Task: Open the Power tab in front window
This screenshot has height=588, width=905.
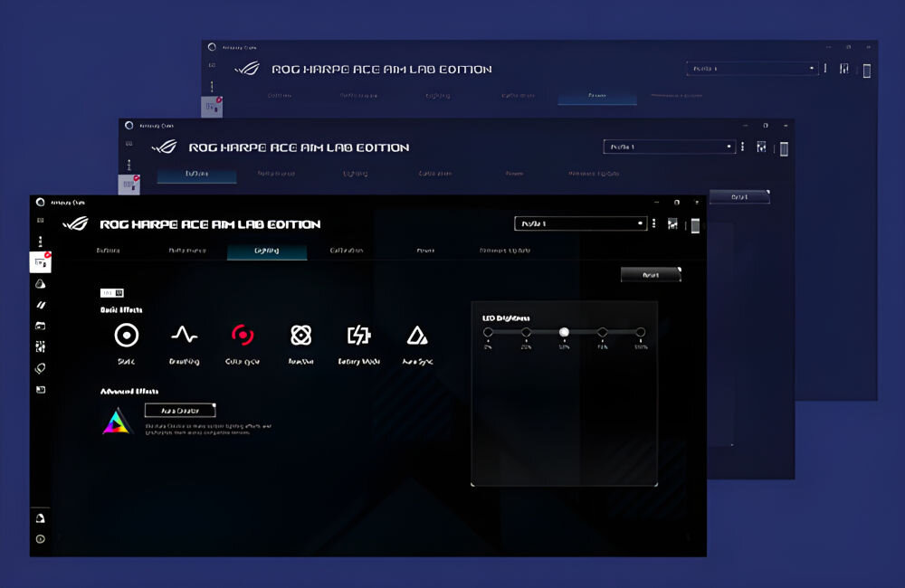Action: pyautogui.click(x=425, y=251)
